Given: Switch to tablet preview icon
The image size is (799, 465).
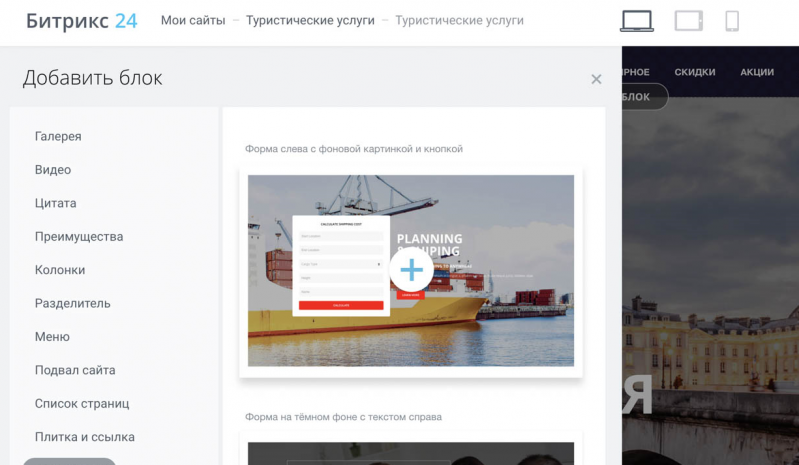Looking at the screenshot, I should click(x=688, y=21).
